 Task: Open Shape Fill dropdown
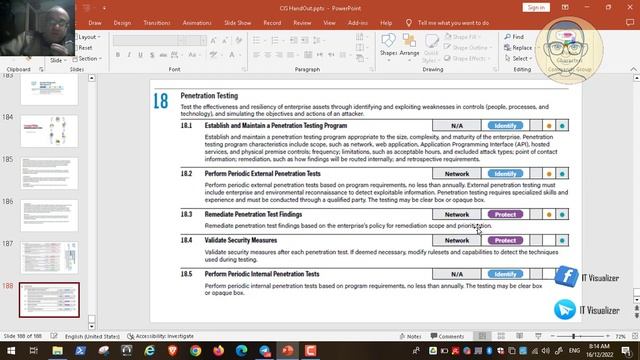coord(463,37)
